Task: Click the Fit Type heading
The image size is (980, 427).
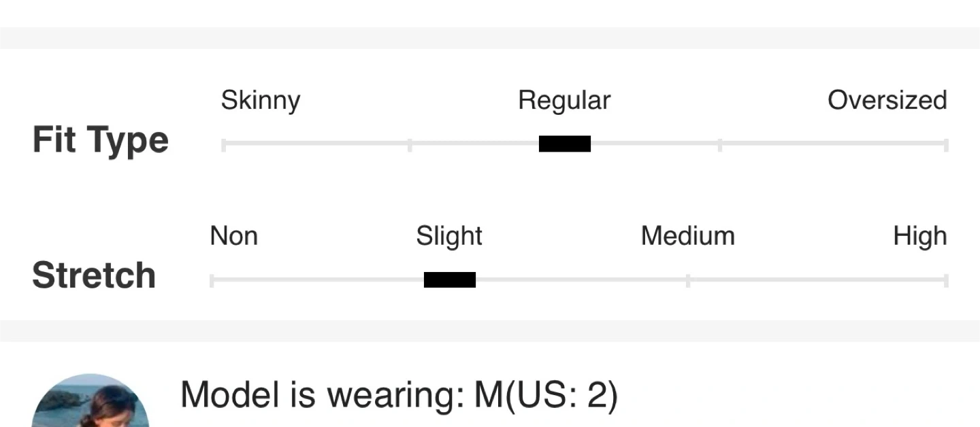Action: [x=101, y=140]
